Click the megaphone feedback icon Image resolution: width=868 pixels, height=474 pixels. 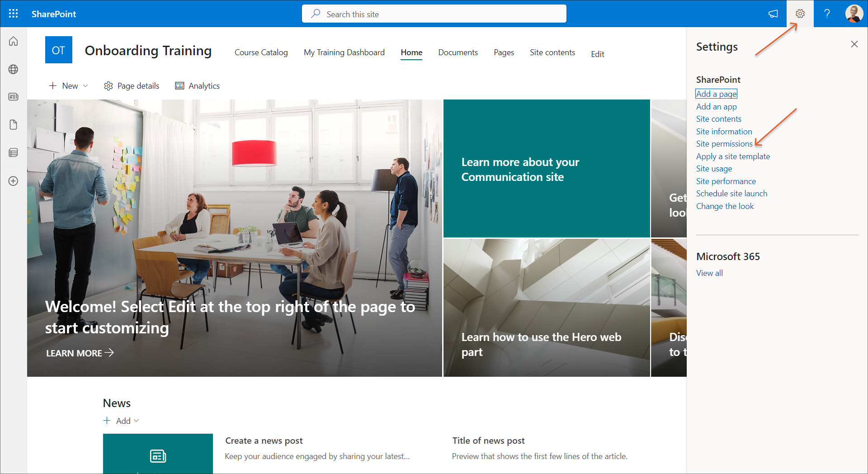[x=773, y=14]
